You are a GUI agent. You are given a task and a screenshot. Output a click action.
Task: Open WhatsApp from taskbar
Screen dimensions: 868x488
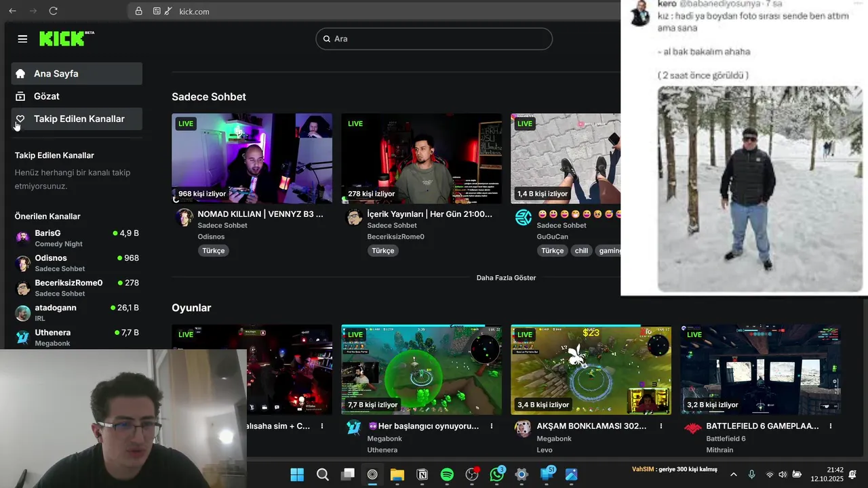pos(497,474)
